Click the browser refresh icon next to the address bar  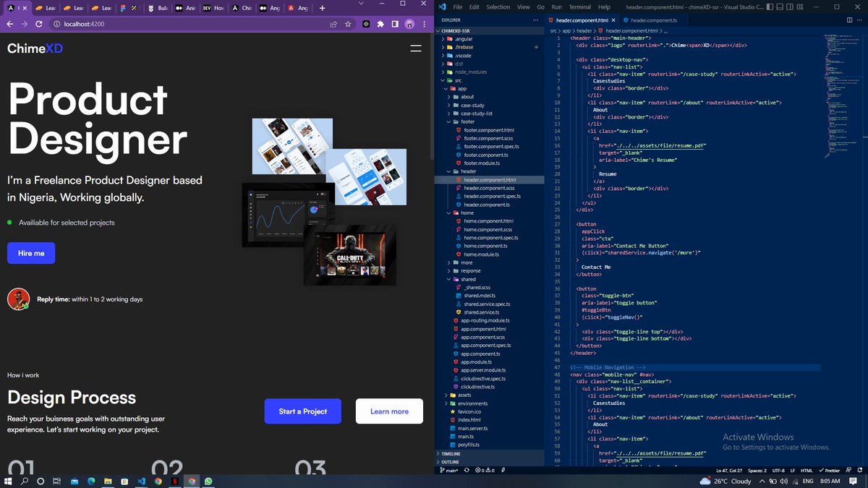point(38,23)
